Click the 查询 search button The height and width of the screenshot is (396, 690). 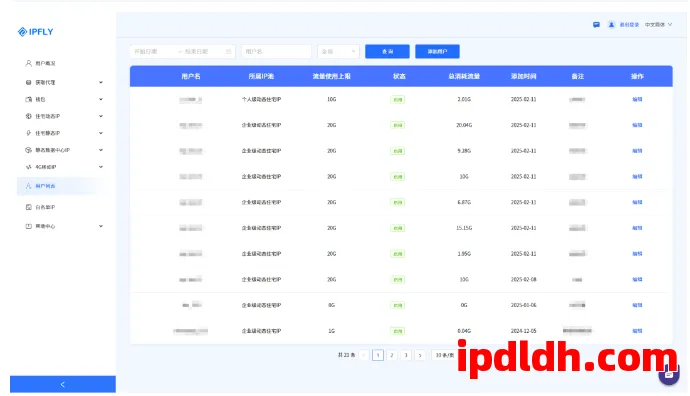387,51
